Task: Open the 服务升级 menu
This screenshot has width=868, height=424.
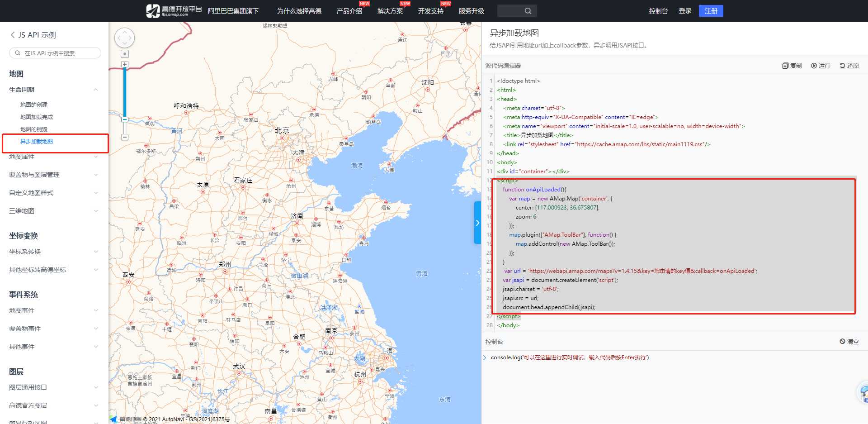Action: pos(471,11)
